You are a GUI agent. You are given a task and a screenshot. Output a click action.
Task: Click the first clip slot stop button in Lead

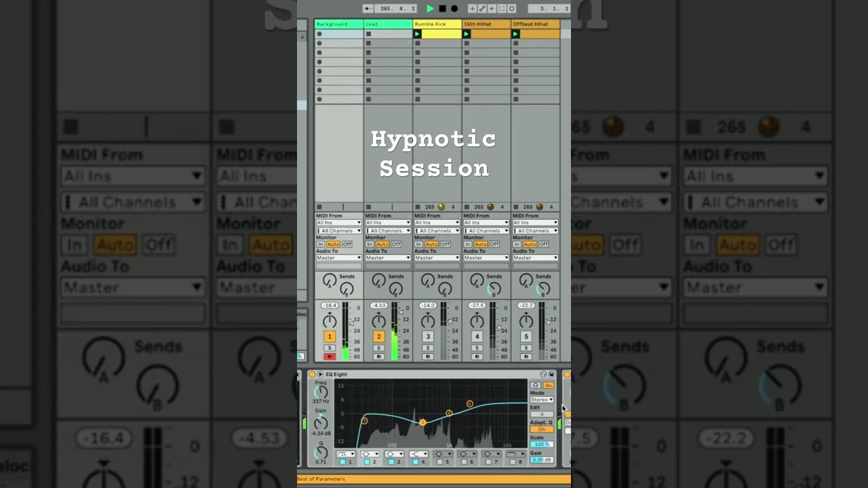pos(368,34)
